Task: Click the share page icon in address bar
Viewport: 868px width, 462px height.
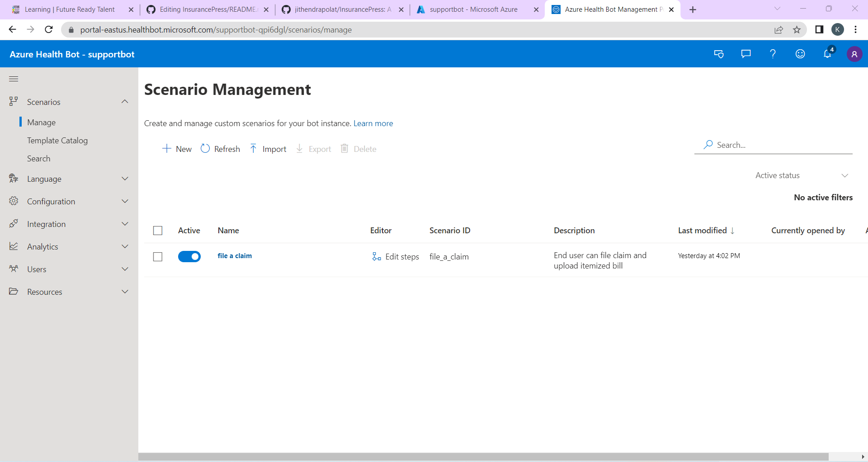Action: pyautogui.click(x=778, y=30)
